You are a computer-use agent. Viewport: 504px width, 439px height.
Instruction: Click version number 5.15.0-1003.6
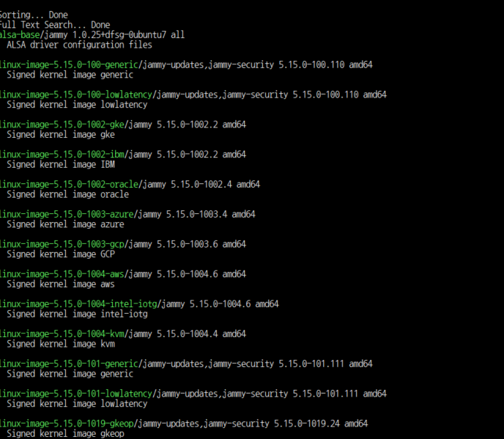pyautogui.click(x=187, y=244)
